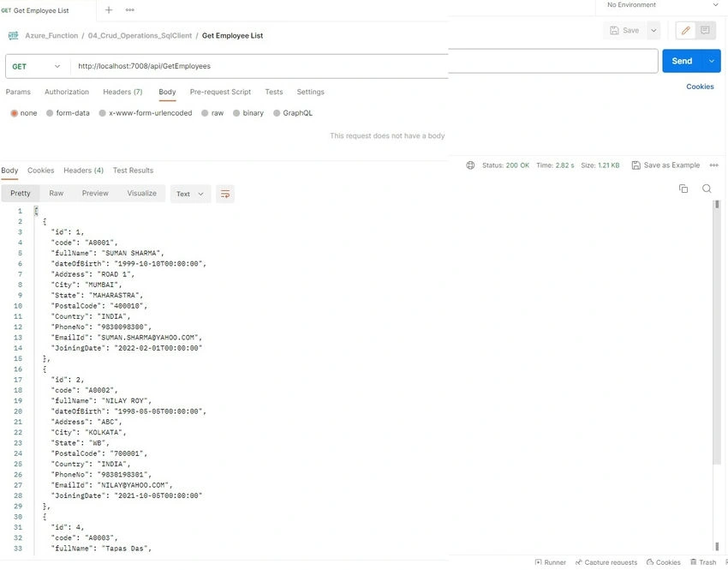Select the form-data body option

click(x=68, y=113)
